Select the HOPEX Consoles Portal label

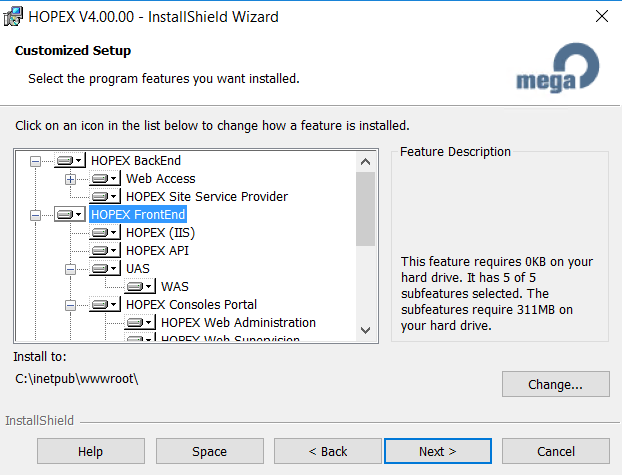pyautogui.click(x=191, y=304)
